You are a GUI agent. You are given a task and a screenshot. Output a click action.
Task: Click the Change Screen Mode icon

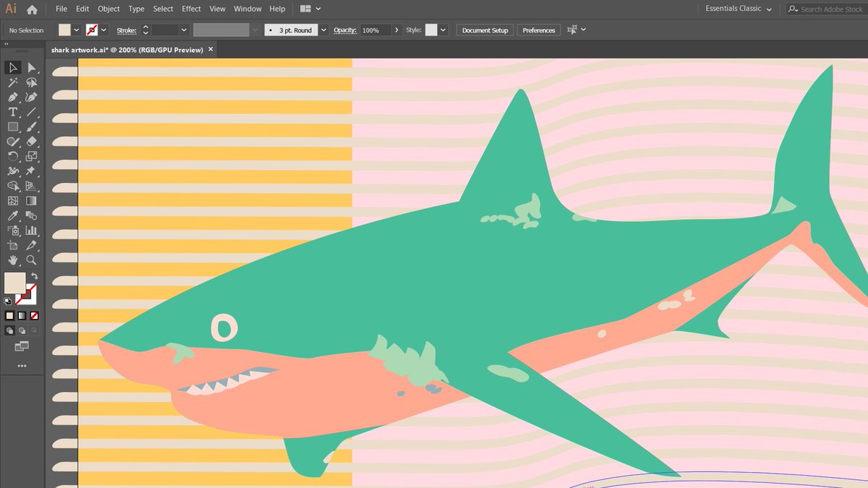click(22, 347)
